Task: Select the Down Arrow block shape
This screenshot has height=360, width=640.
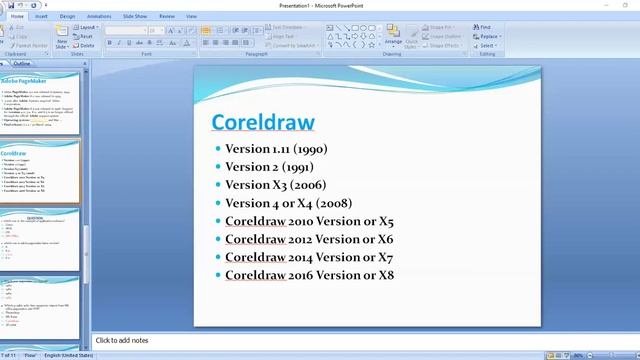Action: click(363, 36)
